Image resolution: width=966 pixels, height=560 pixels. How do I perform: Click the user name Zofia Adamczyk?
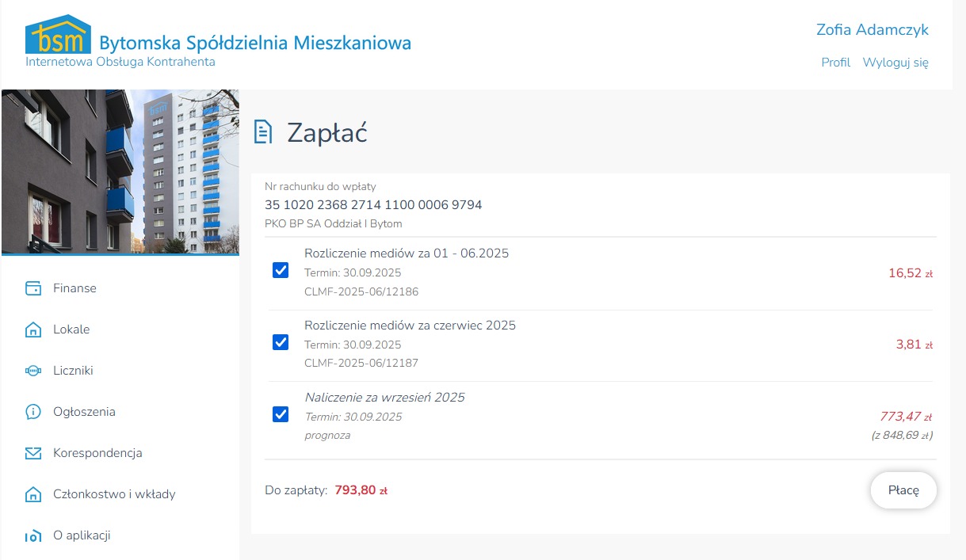[872, 30]
